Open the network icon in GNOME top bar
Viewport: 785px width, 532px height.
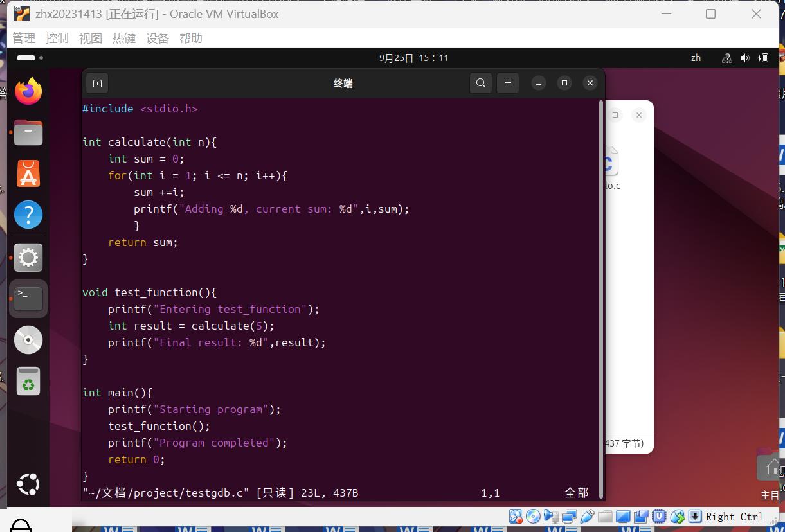pyautogui.click(x=727, y=58)
